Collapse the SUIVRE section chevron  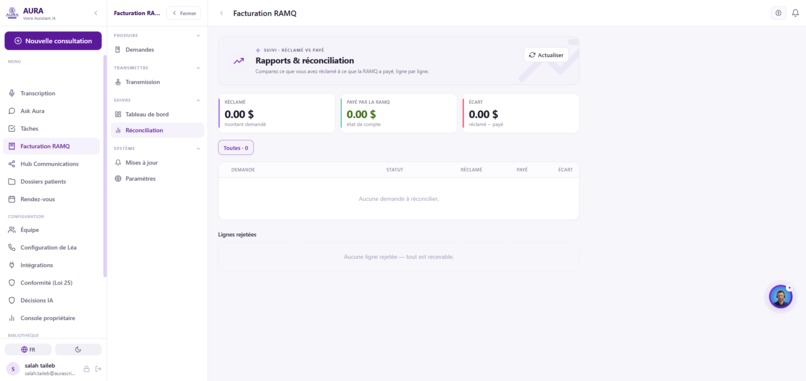pyautogui.click(x=198, y=100)
